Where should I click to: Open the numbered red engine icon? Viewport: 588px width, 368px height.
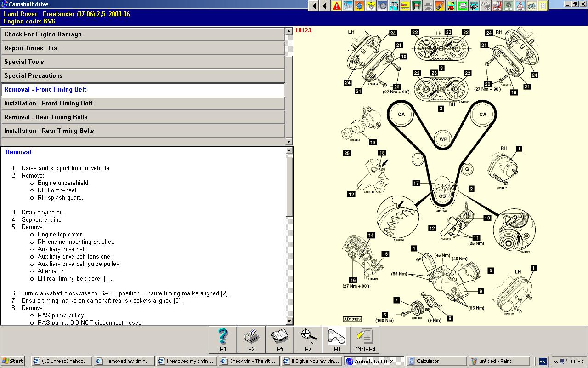[451, 6]
